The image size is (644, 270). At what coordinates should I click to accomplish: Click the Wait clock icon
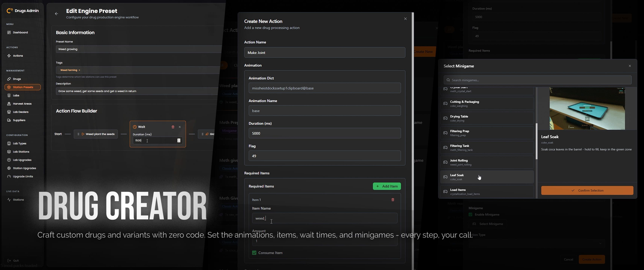135,127
